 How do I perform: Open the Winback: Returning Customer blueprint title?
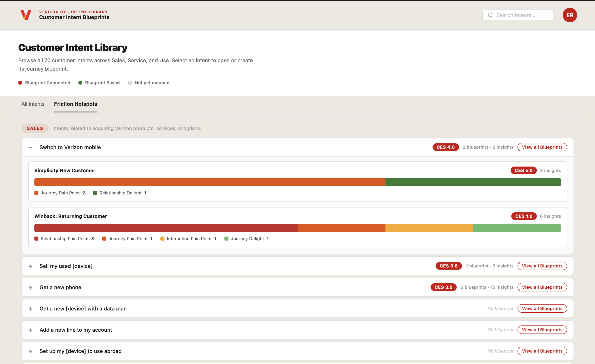70,216
